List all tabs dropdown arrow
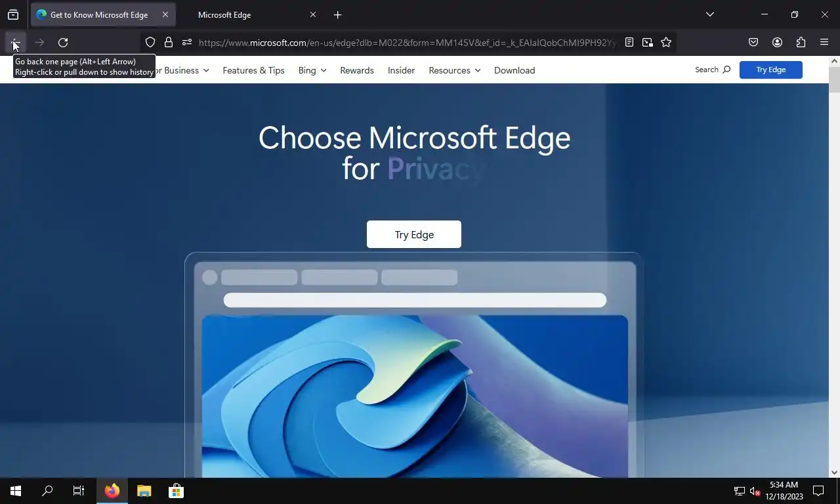Screen dimensions: 840x504 [x=709, y=14]
